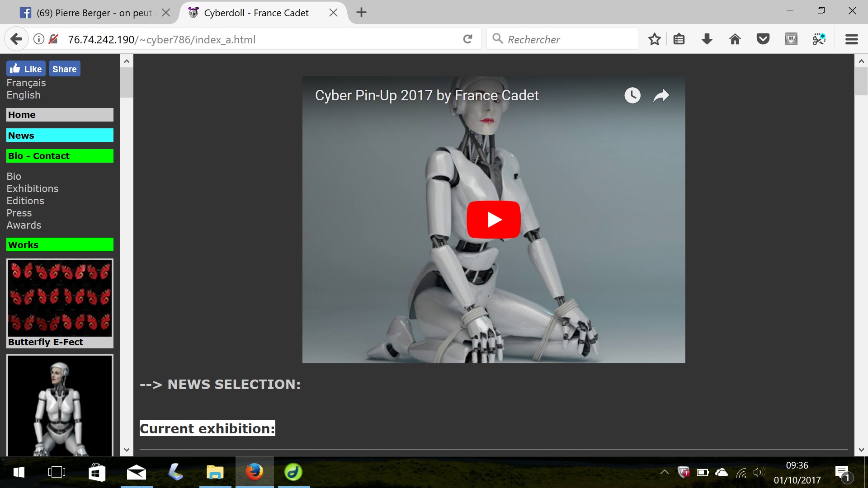Viewport: 868px width, 488px height.
Task: Click the main page scrollbar down arrow
Action: pos(861,450)
